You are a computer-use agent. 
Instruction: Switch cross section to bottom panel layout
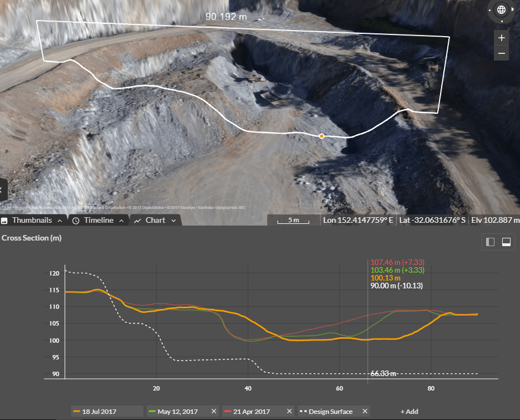pyautogui.click(x=506, y=241)
